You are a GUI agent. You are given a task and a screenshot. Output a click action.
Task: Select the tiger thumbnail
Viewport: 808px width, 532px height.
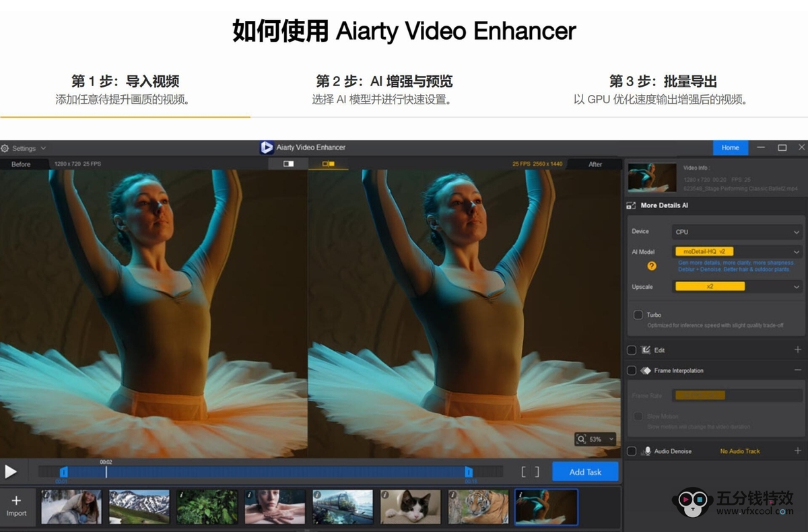tap(479, 506)
